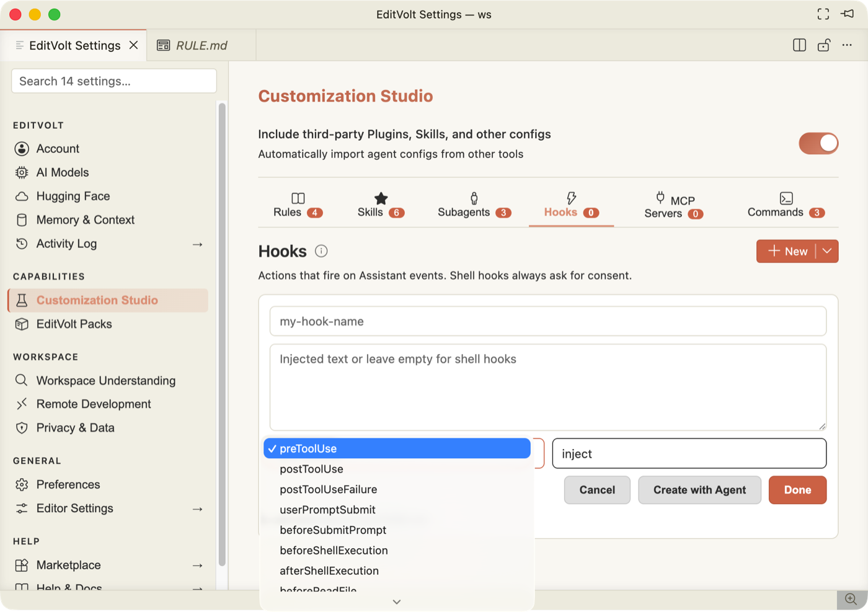Click the Customization Studio flask icon
The width and height of the screenshot is (868, 612).
tap(22, 300)
